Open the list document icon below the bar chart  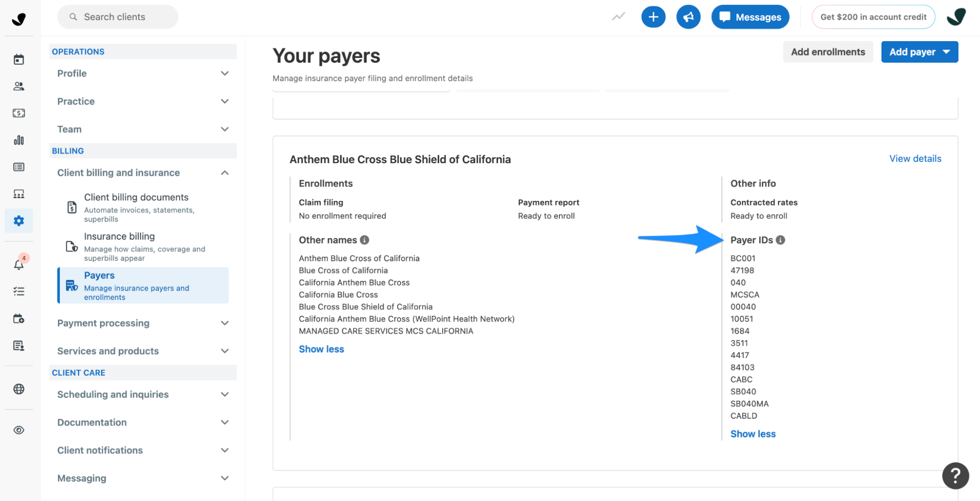(19, 167)
